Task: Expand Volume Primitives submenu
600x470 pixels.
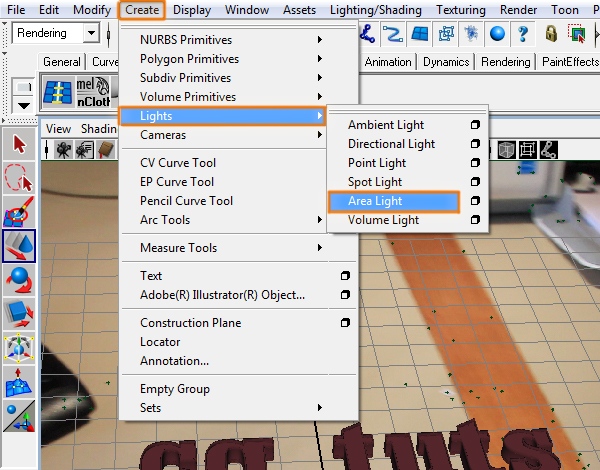Action: (x=320, y=96)
